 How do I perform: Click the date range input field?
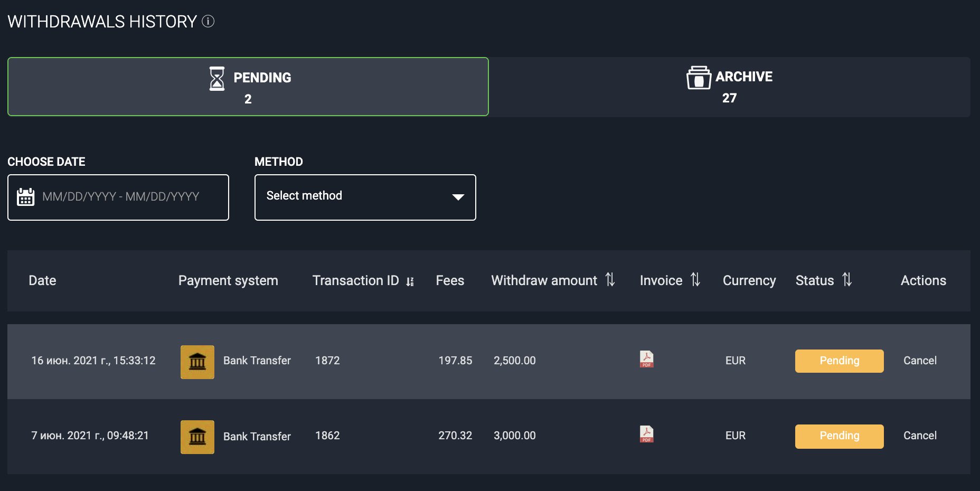point(127,197)
